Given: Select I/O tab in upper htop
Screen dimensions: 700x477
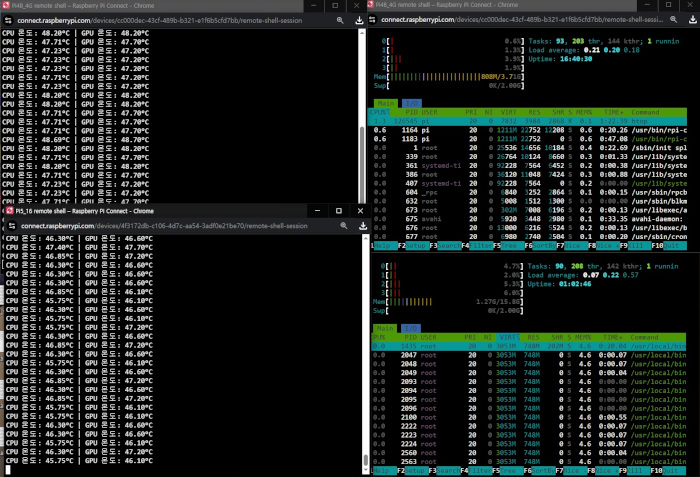Looking at the screenshot, I should click(412, 103).
